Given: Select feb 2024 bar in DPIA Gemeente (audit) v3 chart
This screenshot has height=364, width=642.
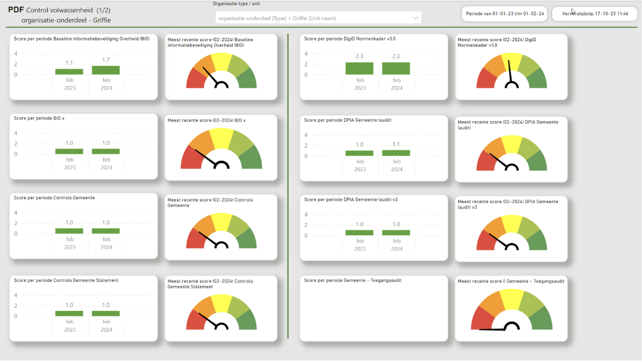Looking at the screenshot, I should coord(396,233).
